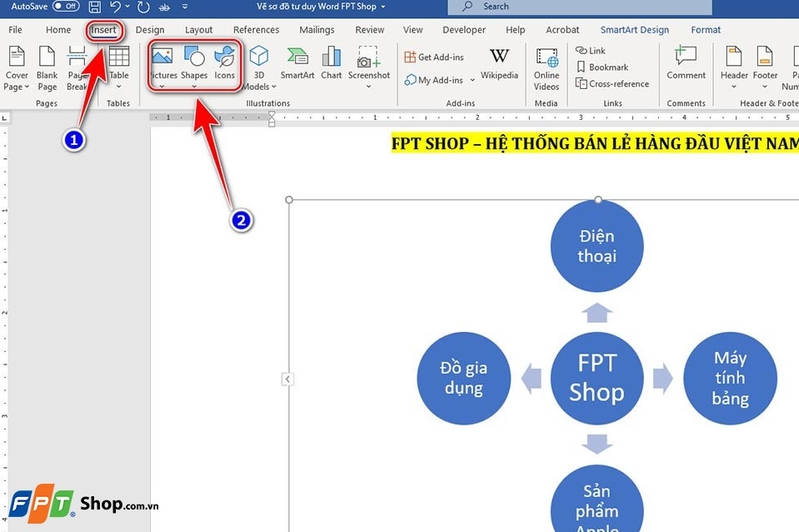The image size is (799, 532).
Task: Open the Developer tab
Action: [464, 30]
